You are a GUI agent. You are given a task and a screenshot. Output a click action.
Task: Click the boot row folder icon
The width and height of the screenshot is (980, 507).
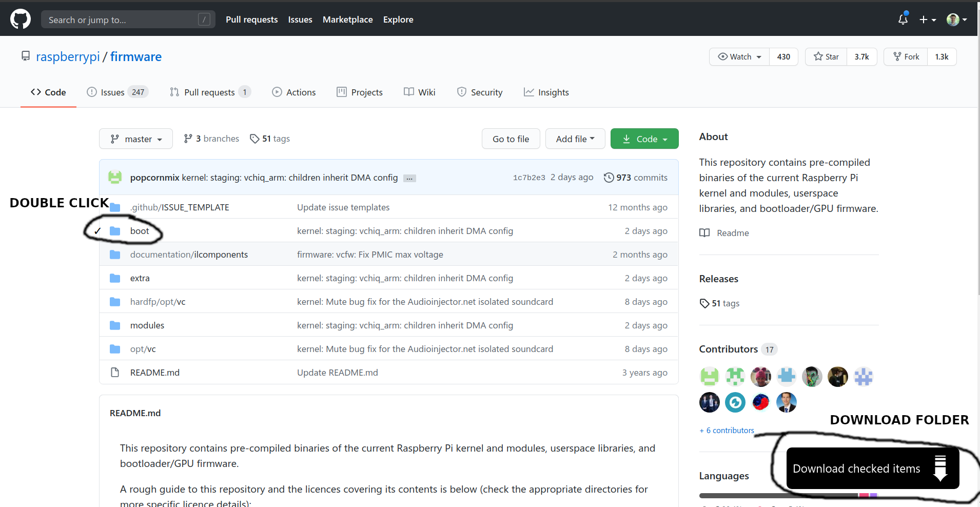(x=115, y=231)
